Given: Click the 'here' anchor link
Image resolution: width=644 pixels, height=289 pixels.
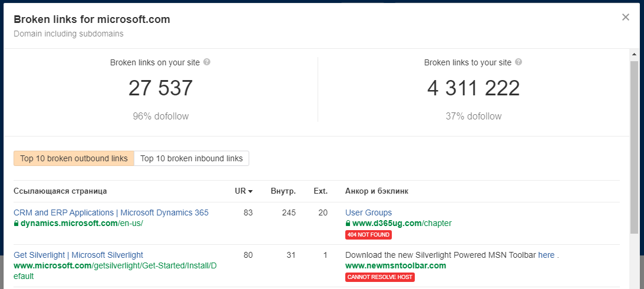Looking at the screenshot, I should (546, 255).
